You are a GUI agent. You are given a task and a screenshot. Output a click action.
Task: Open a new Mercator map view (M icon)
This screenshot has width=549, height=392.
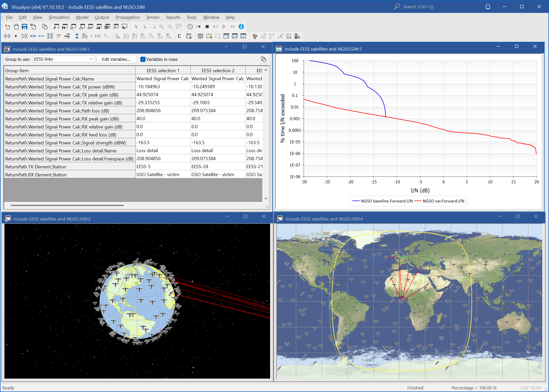65,27
